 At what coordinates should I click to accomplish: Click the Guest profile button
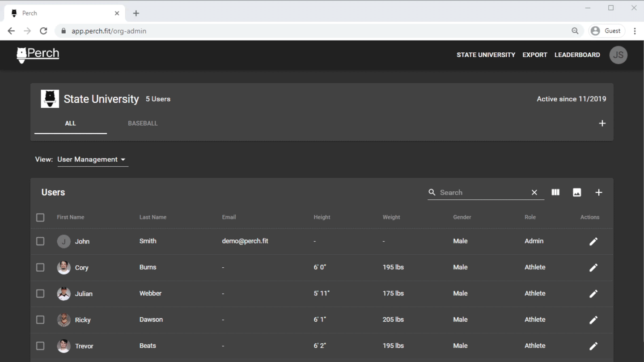606,31
